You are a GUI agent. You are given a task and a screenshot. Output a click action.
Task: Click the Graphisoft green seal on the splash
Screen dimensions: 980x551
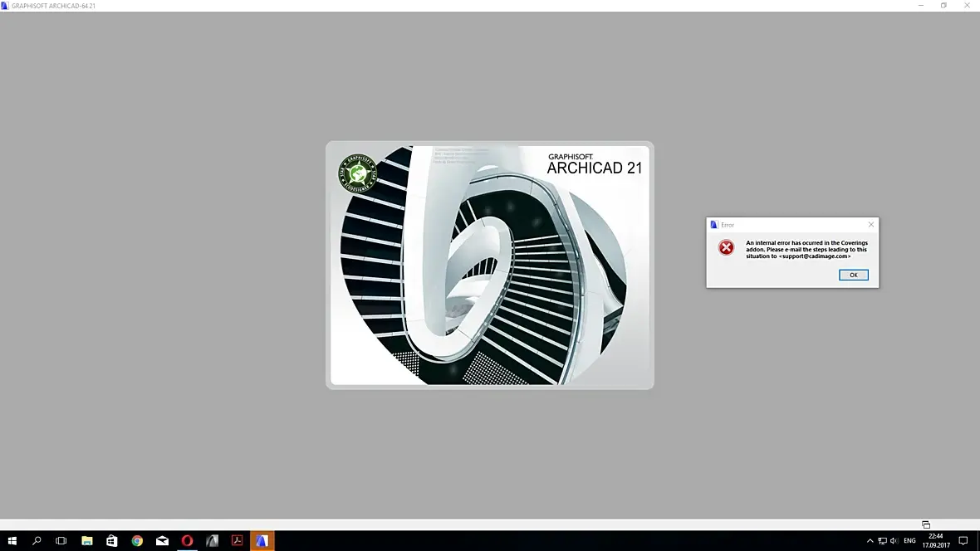click(x=357, y=173)
